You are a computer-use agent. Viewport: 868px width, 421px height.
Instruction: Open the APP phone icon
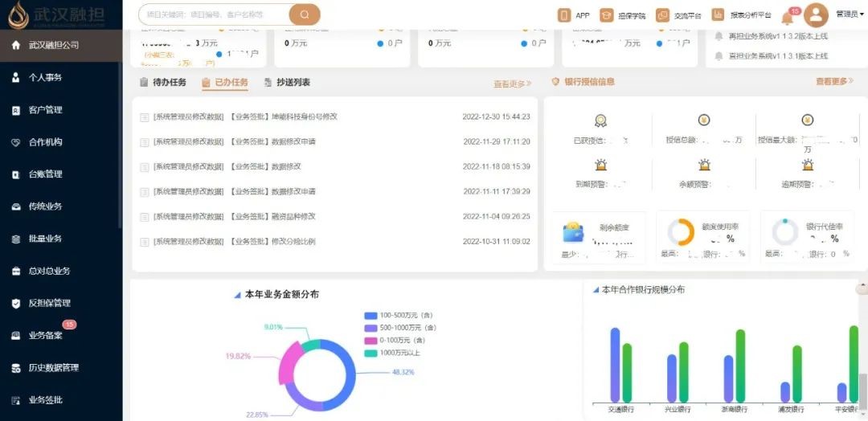click(564, 15)
